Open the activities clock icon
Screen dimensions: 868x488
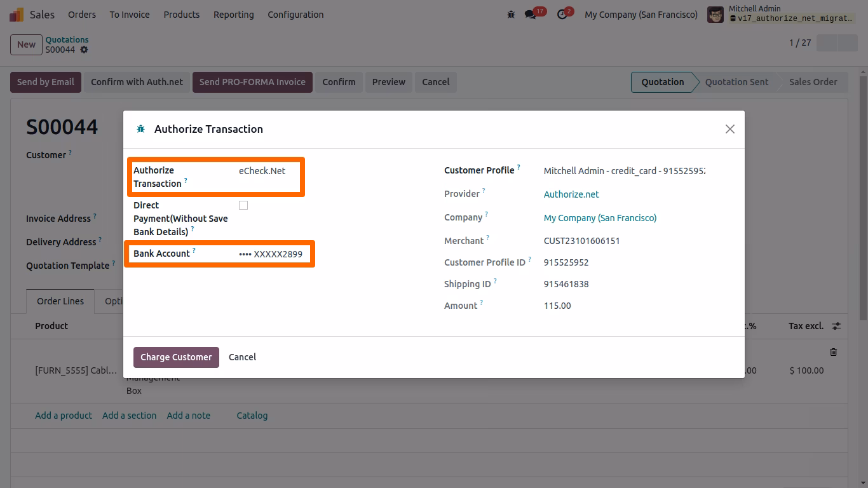point(562,14)
